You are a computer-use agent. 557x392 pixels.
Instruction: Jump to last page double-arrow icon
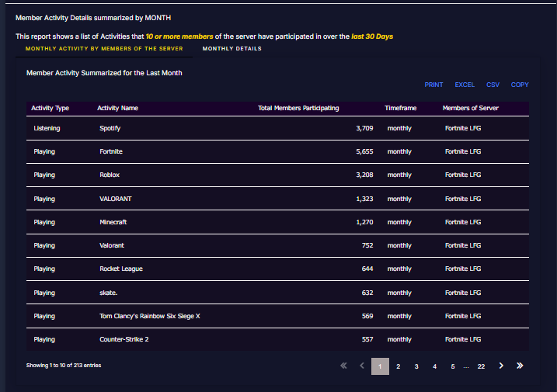(520, 366)
